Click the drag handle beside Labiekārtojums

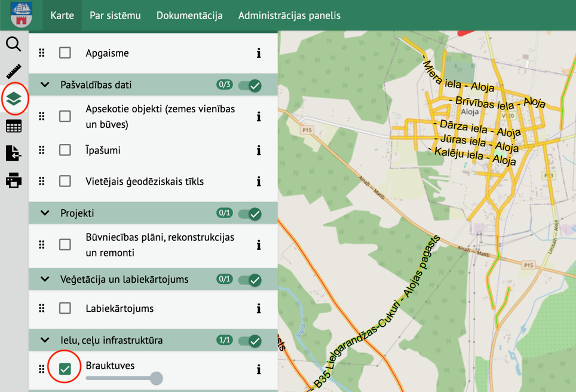(x=42, y=308)
